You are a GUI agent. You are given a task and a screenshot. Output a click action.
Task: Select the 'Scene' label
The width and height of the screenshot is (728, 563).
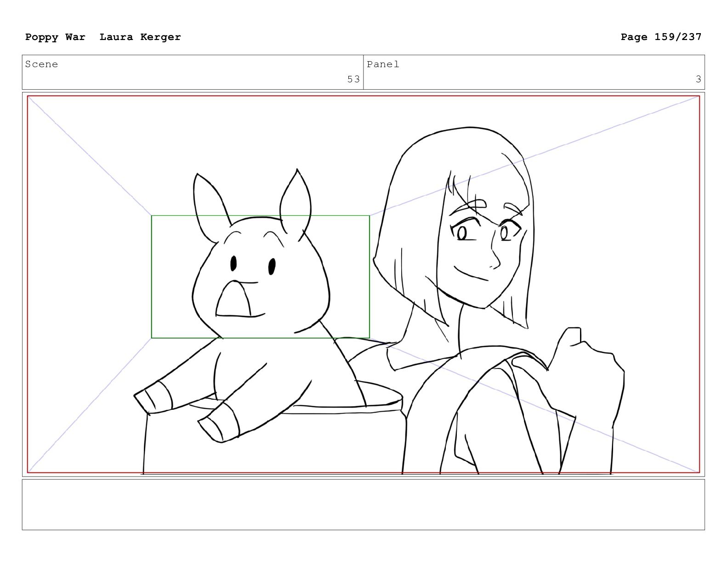coord(42,64)
